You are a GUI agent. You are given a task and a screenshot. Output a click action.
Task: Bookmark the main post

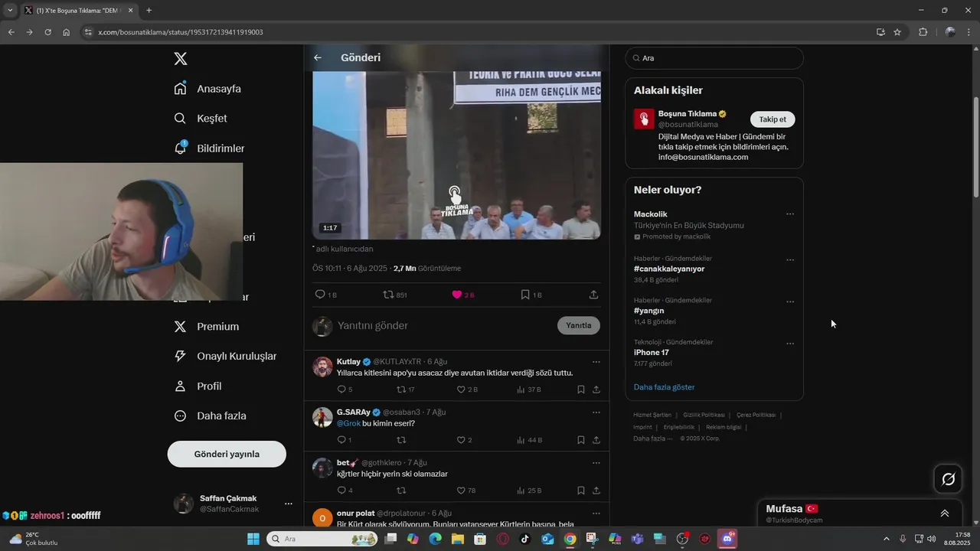click(x=525, y=294)
